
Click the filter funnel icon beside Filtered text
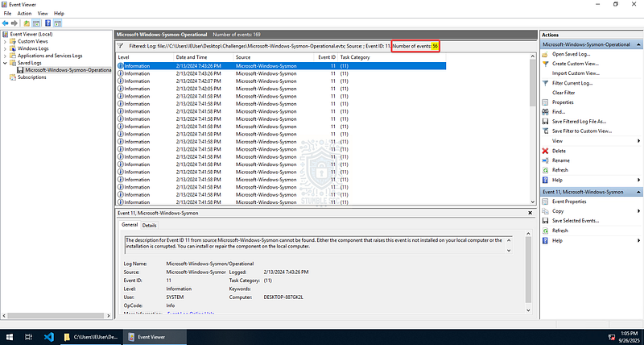click(120, 46)
